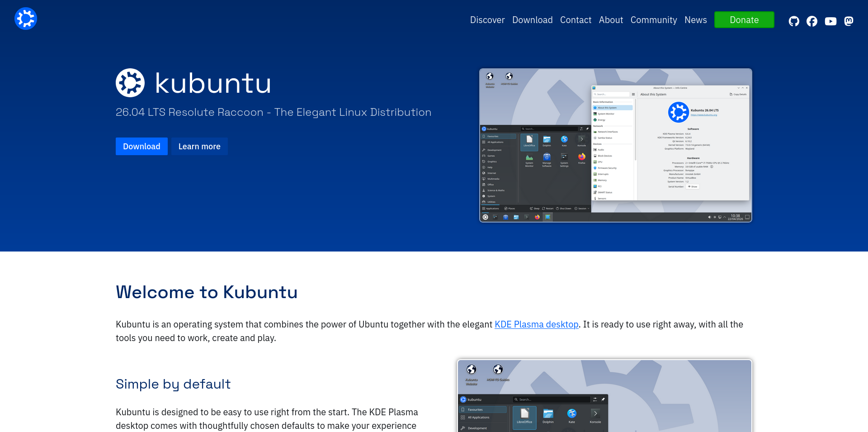This screenshot has width=868, height=432.
Task: Click the Kubuntu gear logo in header
Action: point(26,19)
